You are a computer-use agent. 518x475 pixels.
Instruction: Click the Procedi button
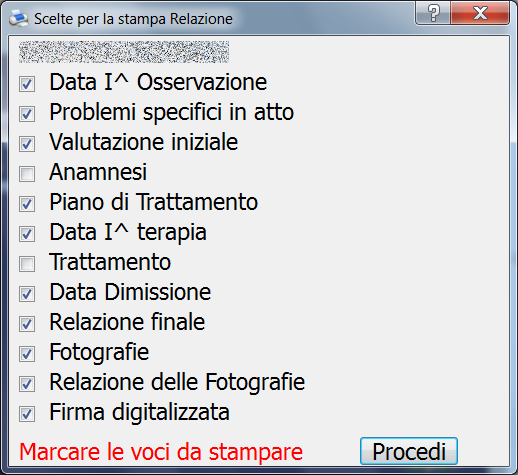(409, 451)
